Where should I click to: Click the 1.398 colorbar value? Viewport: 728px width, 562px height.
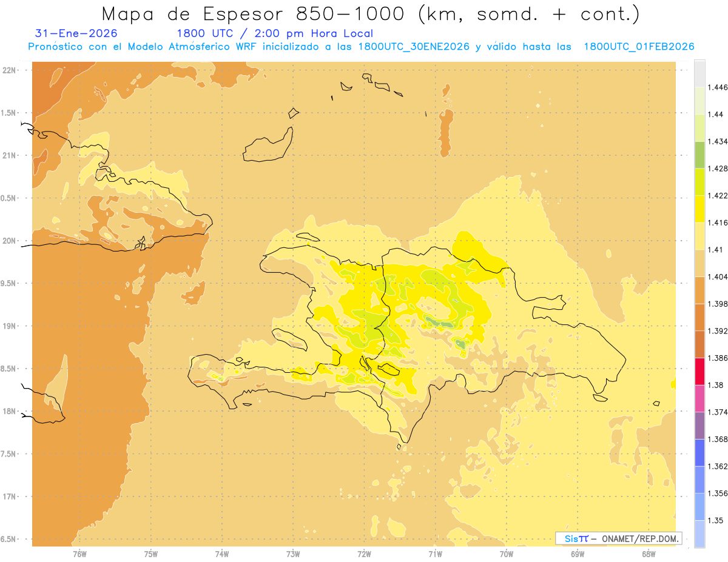(x=717, y=304)
